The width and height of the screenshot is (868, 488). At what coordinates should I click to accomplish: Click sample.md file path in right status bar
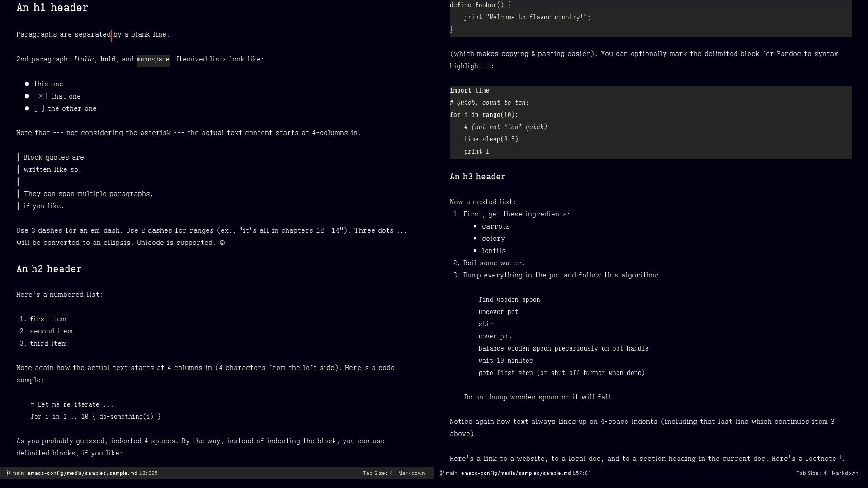point(516,473)
